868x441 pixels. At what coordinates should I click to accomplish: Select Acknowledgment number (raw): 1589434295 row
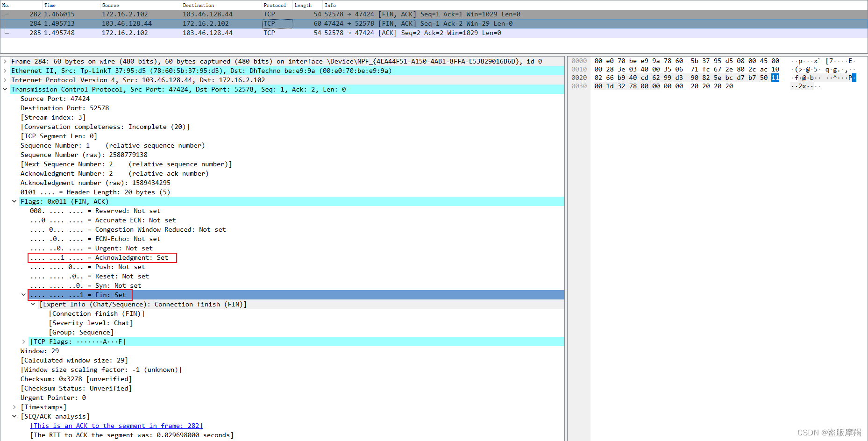[x=95, y=183]
